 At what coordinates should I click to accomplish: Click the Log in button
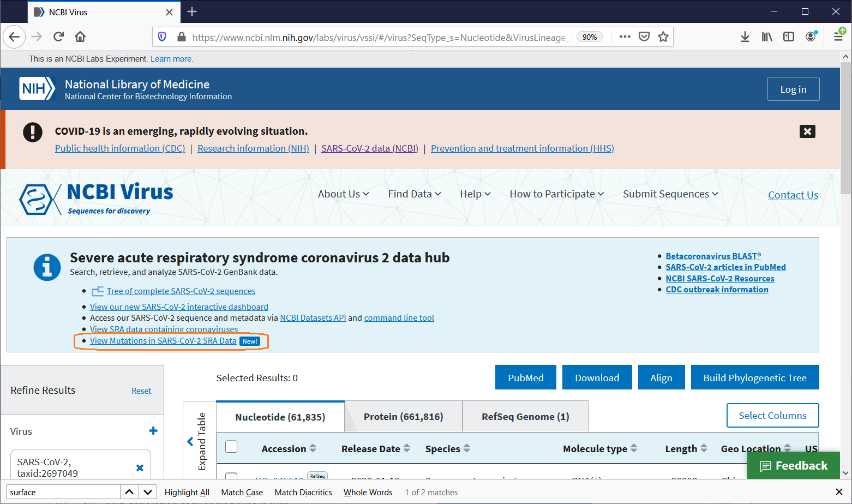(793, 89)
